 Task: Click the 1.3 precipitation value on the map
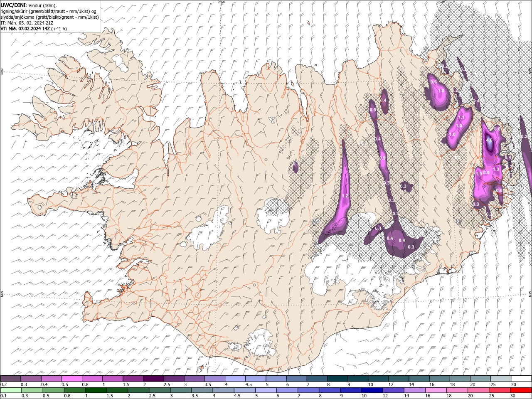(x=496, y=169)
